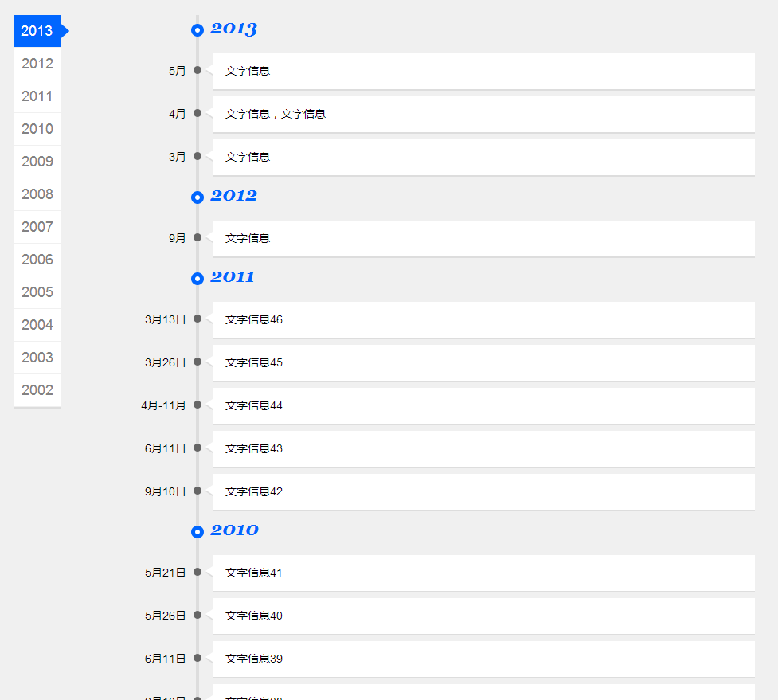Open the card 文字信息44
Viewport: 778px width, 700px height.
pyautogui.click(x=484, y=406)
